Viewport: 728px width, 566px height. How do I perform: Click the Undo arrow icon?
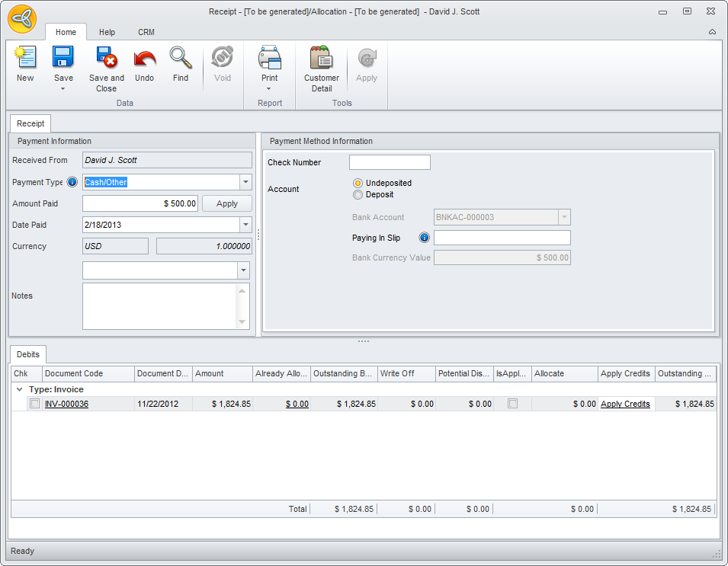point(144,59)
